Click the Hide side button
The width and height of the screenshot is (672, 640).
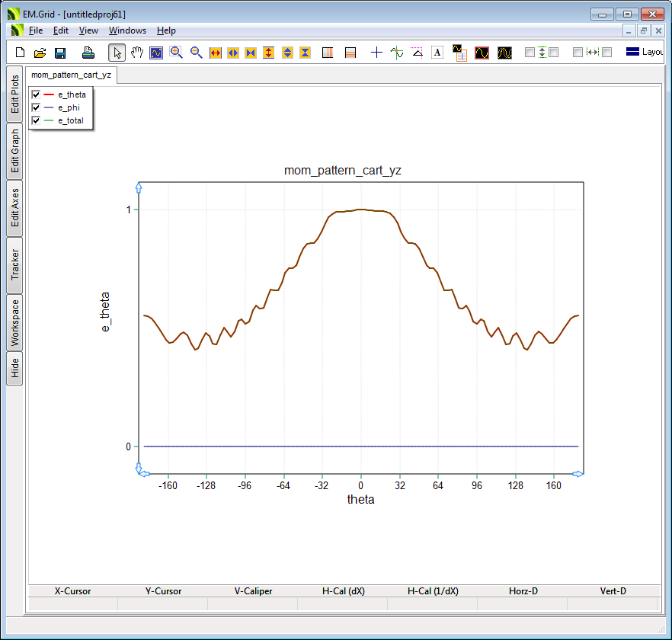(x=14, y=368)
